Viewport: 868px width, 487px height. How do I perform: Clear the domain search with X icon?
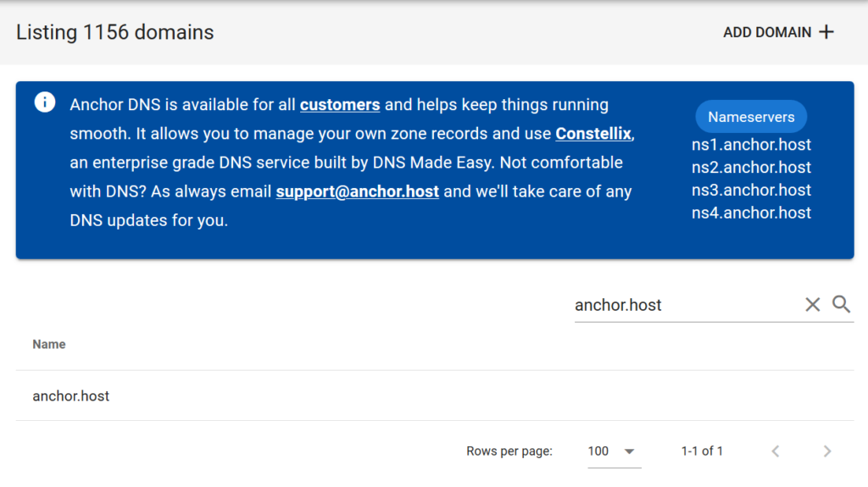812,305
